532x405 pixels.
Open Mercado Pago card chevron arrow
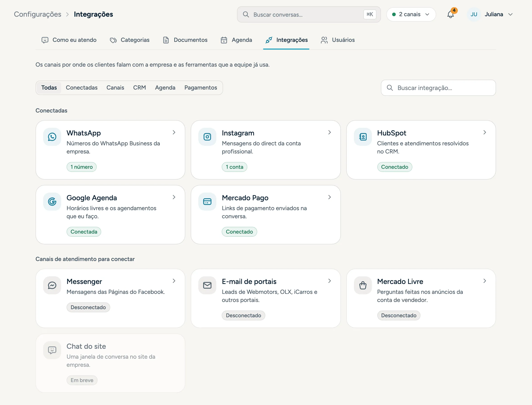click(x=329, y=197)
